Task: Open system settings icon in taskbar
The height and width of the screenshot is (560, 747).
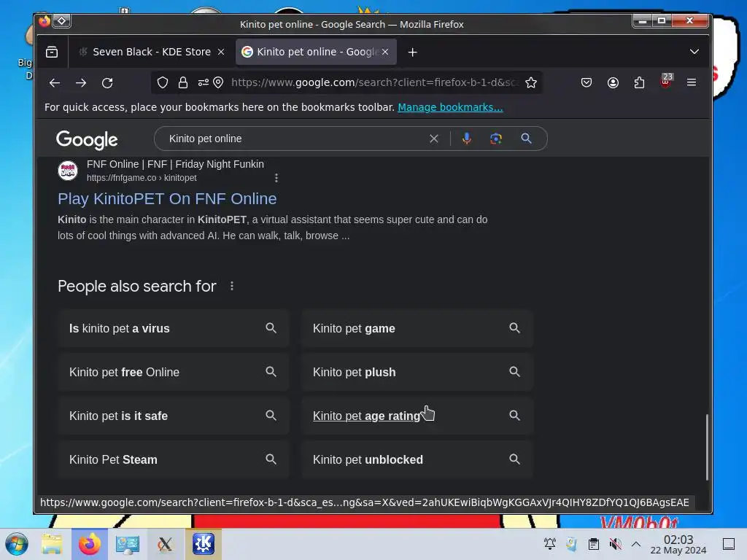Action: pyautogui.click(x=127, y=544)
